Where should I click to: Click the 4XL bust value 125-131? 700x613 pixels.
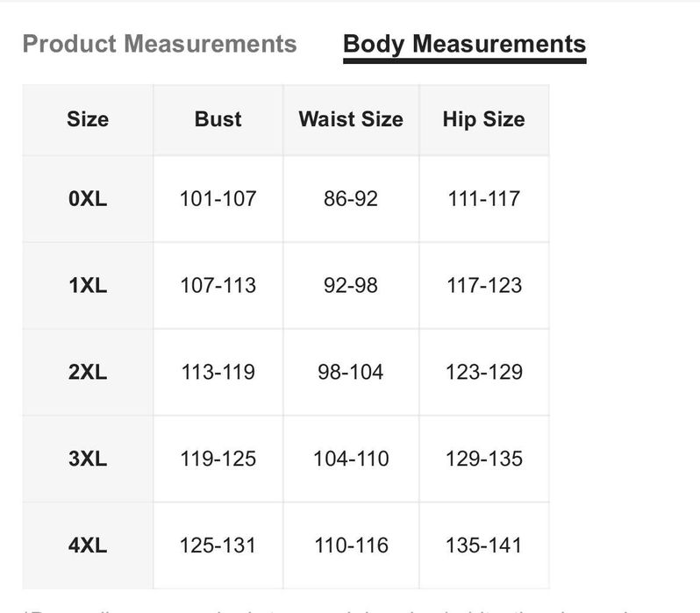click(218, 545)
